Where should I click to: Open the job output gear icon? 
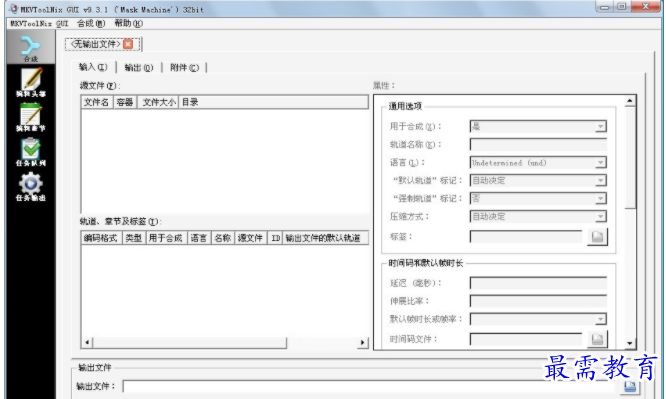[31, 187]
